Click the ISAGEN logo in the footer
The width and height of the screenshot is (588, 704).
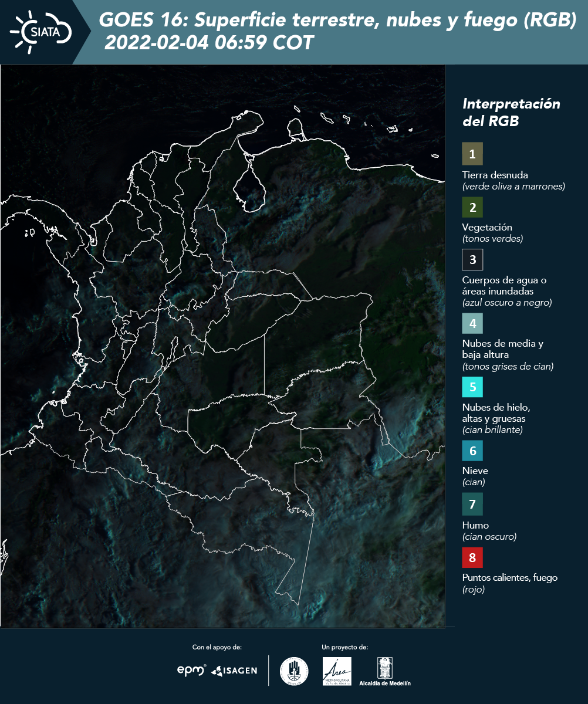point(234,671)
